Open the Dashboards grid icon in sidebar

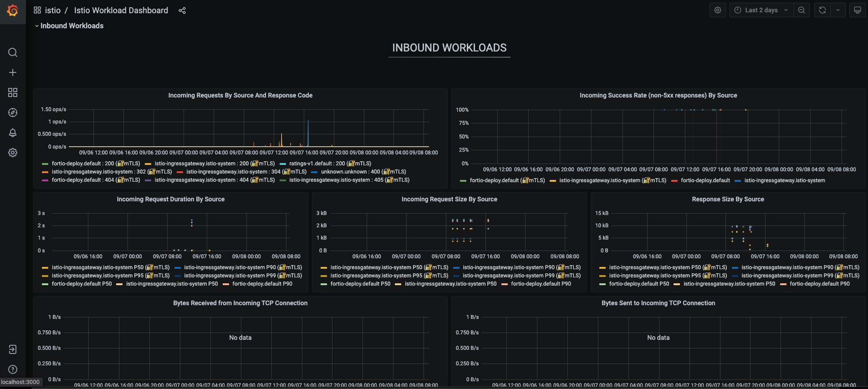click(13, 92)
